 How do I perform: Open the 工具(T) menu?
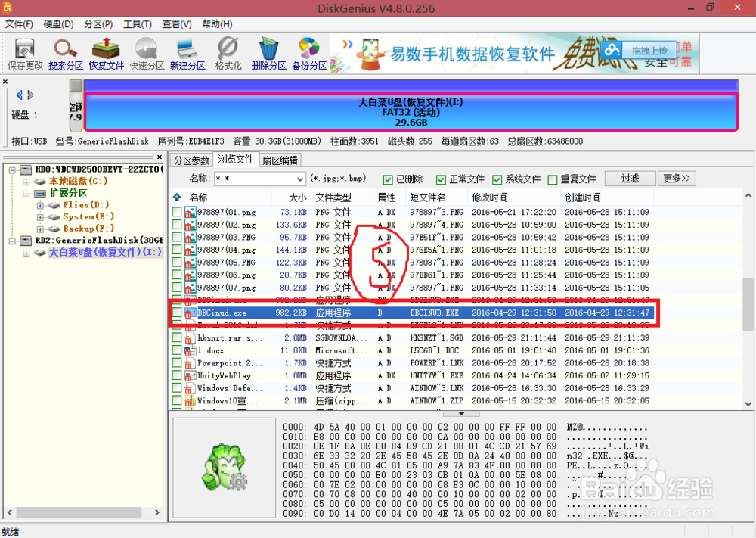pos(138,24)
